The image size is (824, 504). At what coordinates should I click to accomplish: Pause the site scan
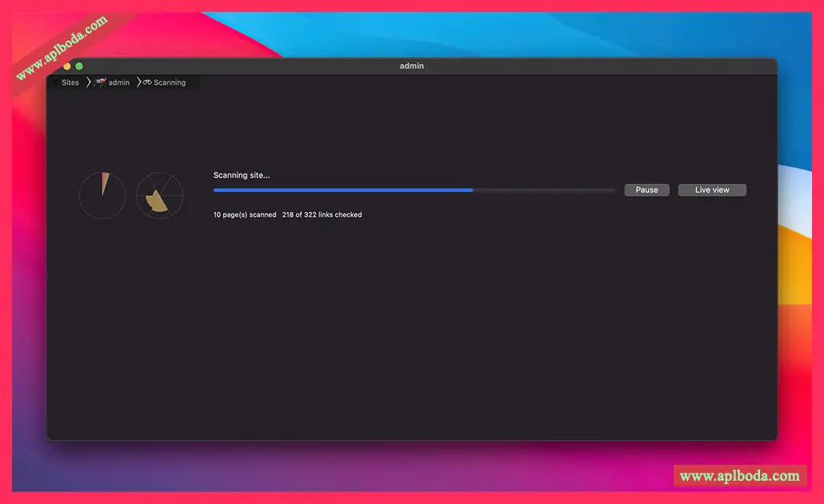point(646,190)
